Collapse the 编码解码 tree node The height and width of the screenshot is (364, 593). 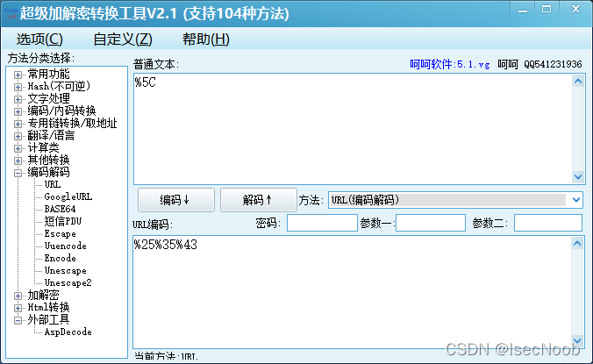(18, 173)
